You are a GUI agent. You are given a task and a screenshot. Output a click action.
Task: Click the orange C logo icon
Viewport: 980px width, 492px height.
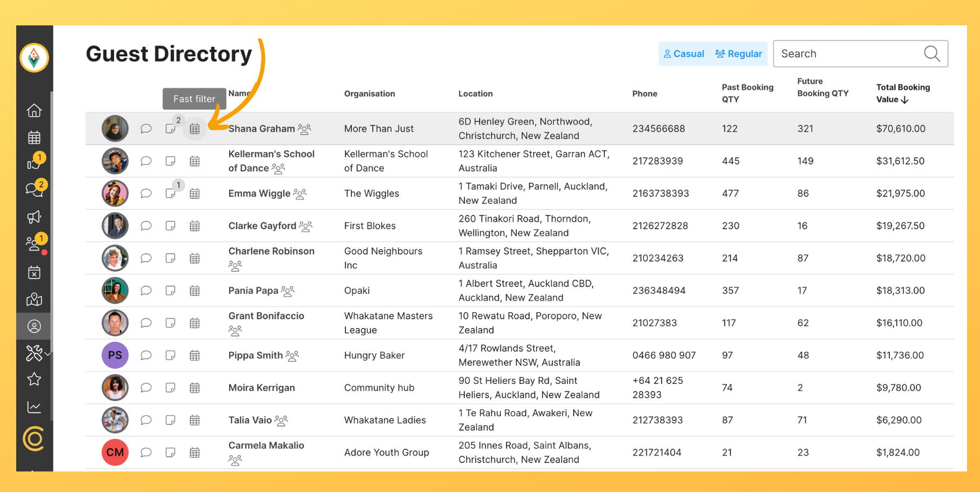tap(34, 438)
